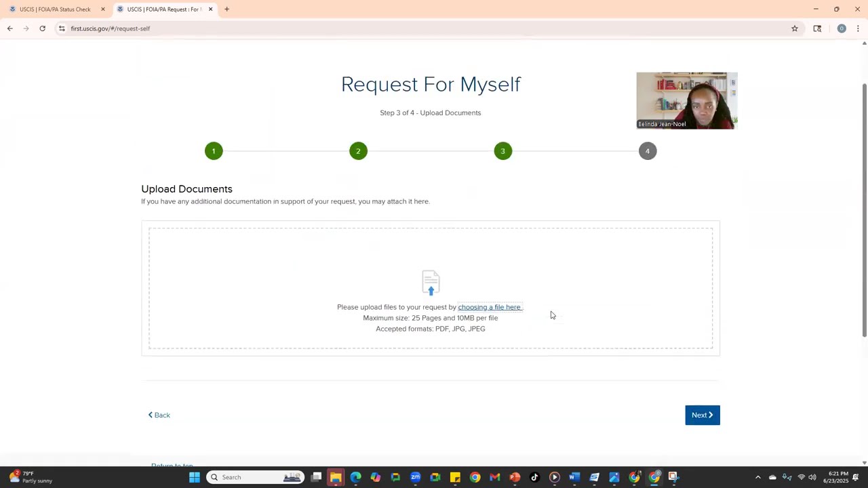The width and height of the screenshot is (868, 488).
Task: Open Zoom from the taskbar
Action: [416, 477]
